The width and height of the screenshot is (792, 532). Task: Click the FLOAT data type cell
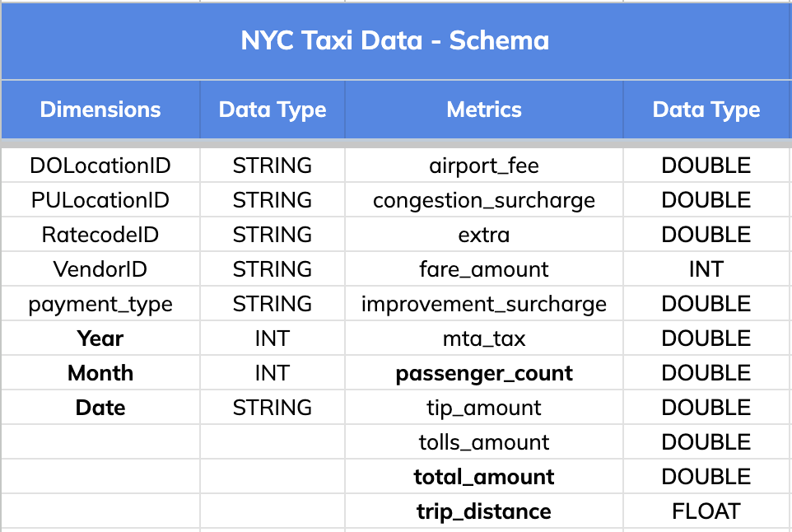(706, 511)
